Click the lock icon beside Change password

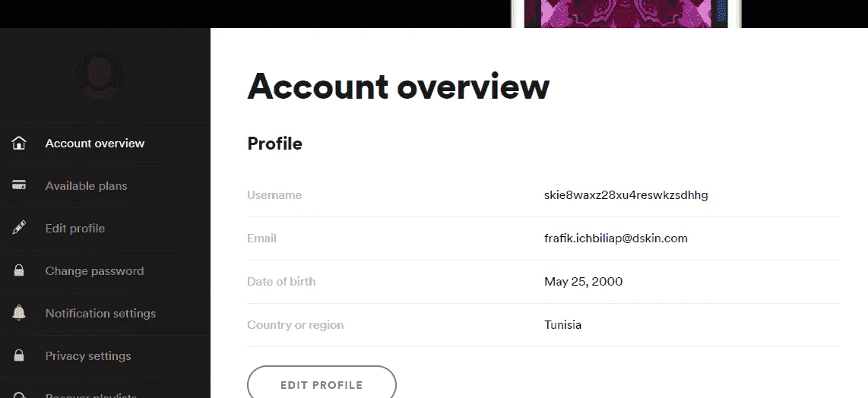pyautogui.click(x=19, y=270)
